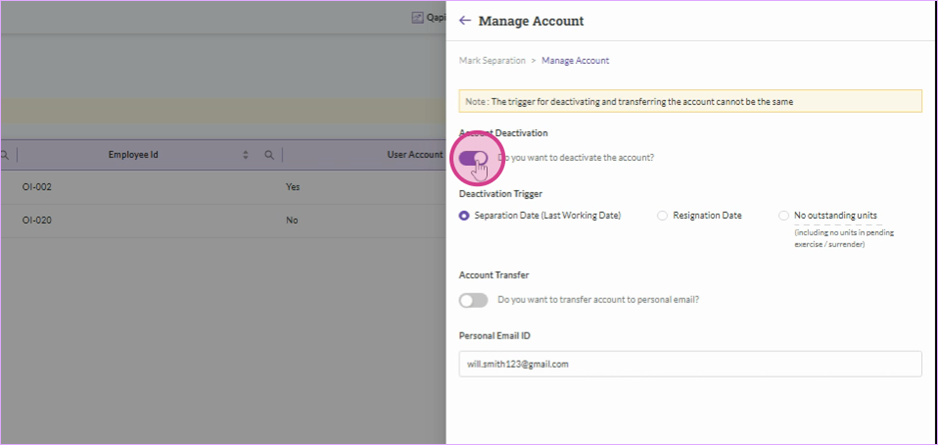This screenshot has height=445, width=938.
Task: Enable the transfer account to personal email toggle
Action: coord(473,300)
